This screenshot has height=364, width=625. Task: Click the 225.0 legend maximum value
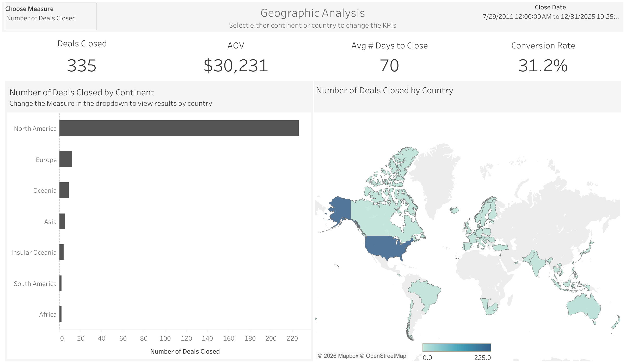click(482, 357)
